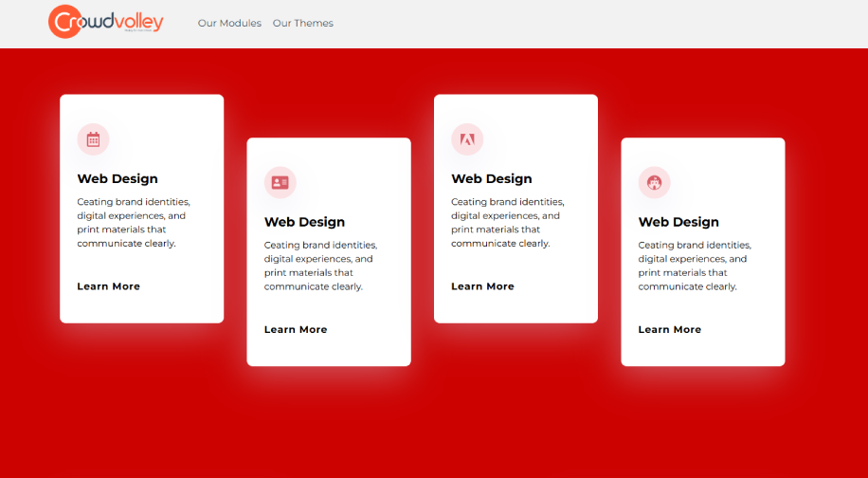Click the ID card icon in second card
Image resolution: width=868 pixels, height=478 pixels.
click(280, 182)
